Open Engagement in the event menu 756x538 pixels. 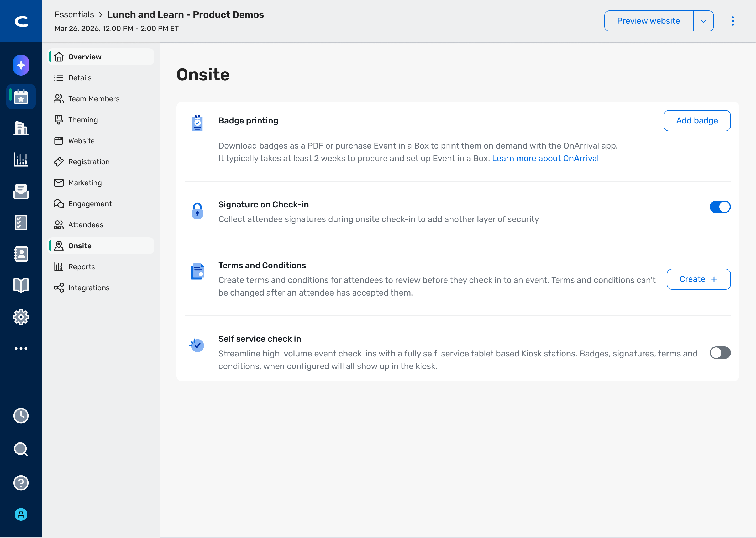tap(101, 204)
